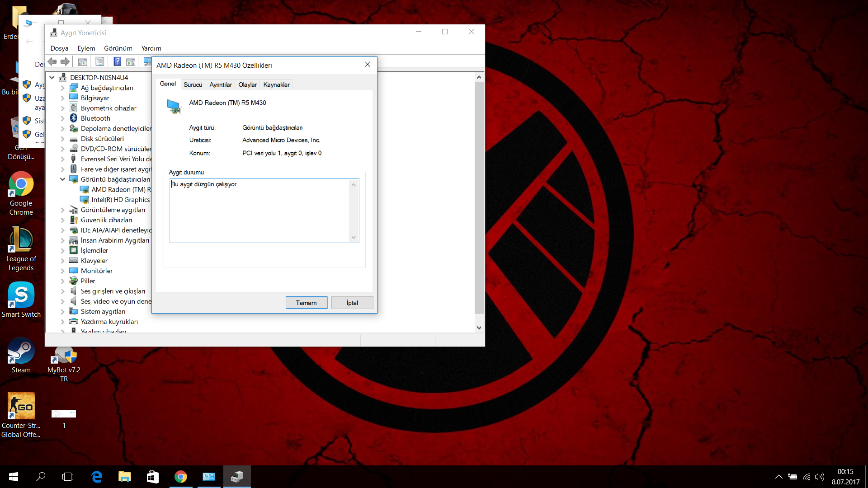Image resolution: width=868 pixels, height=488 pixels.
Task: Switch to the Sürücü tab
Action: (193, 84)
